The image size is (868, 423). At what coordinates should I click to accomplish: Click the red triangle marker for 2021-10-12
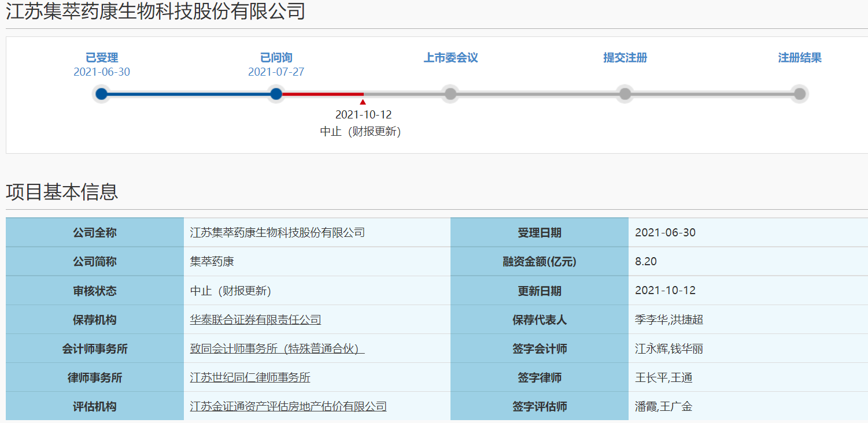tap(363, 102)
